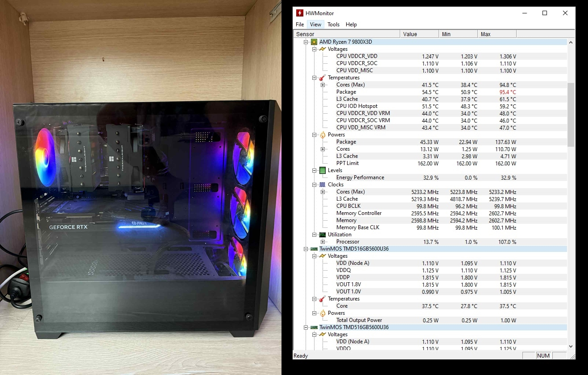
Task: Click the CPU Powers flame icon
Action: pyautogui.click(x=323, y=135)
